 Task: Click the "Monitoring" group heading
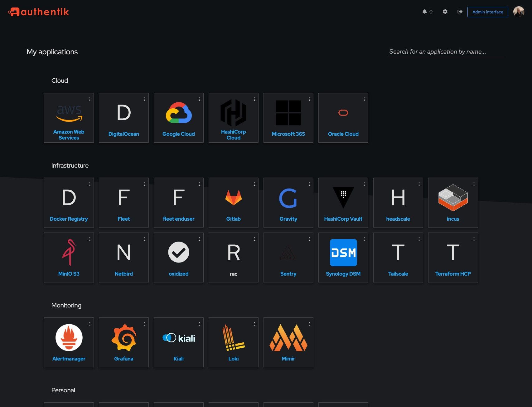coord(66,305)
